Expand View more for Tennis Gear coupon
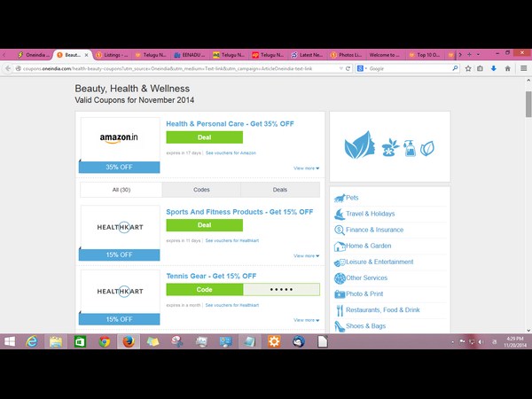This screenshot has height=399, width=532. [x=307, y=320]
